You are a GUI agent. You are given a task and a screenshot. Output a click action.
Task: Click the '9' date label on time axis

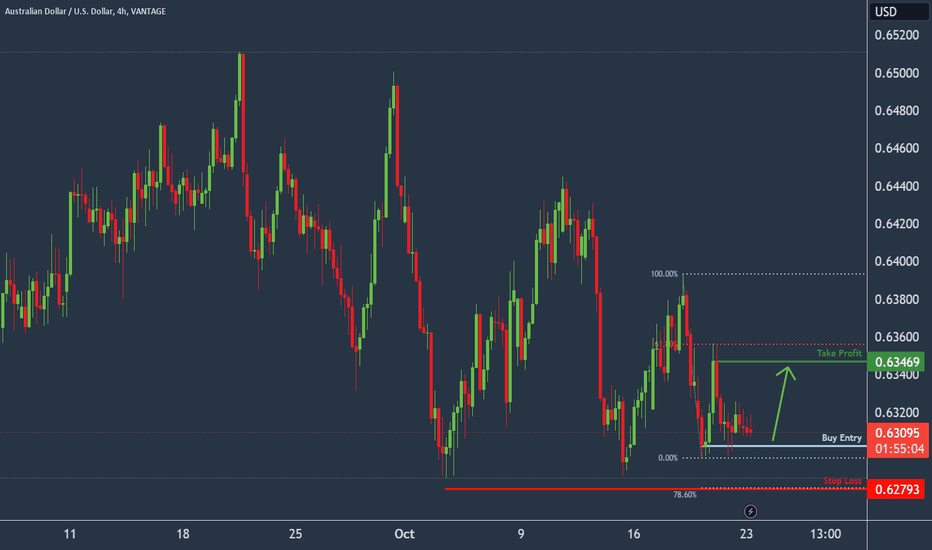tap(521, 534)
